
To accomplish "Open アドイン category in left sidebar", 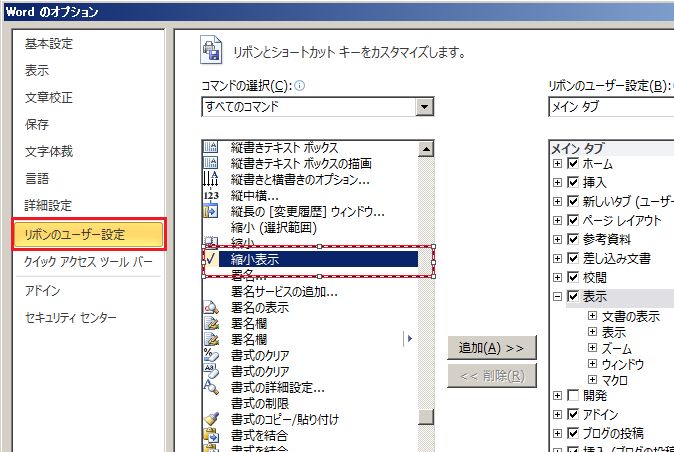I will [x=42, y=291].
